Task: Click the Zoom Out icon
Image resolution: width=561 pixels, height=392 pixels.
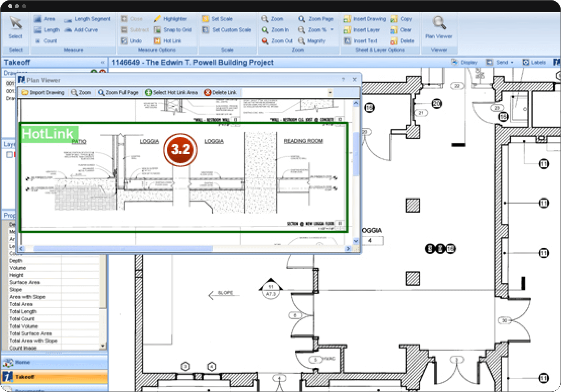Action: coord(265,41)
